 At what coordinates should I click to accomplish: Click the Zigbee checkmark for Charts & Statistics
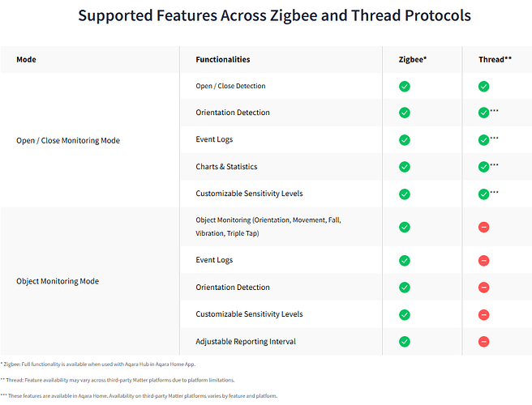pyautogui.click(x=404, y=167)
